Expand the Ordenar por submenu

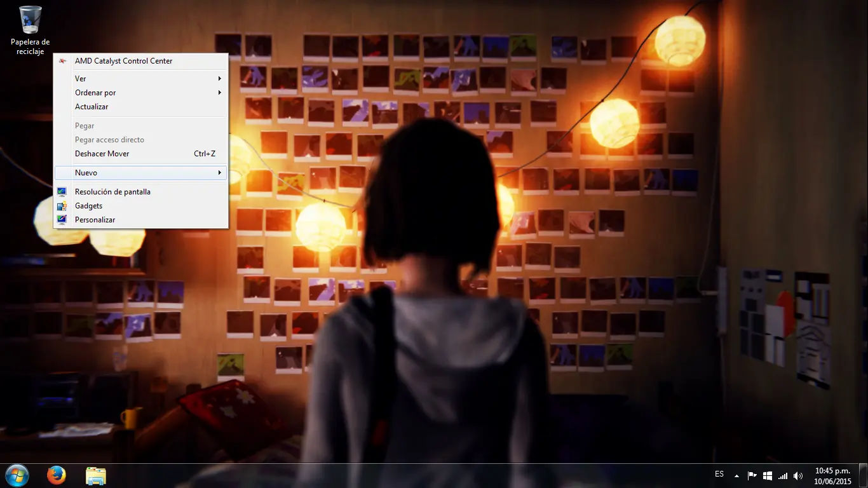(x=141, y=93)
